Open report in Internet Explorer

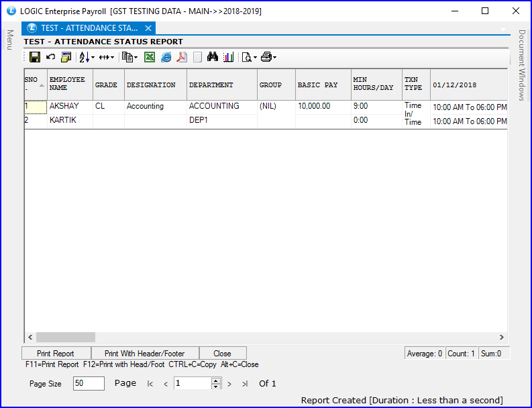pos(166,57)
